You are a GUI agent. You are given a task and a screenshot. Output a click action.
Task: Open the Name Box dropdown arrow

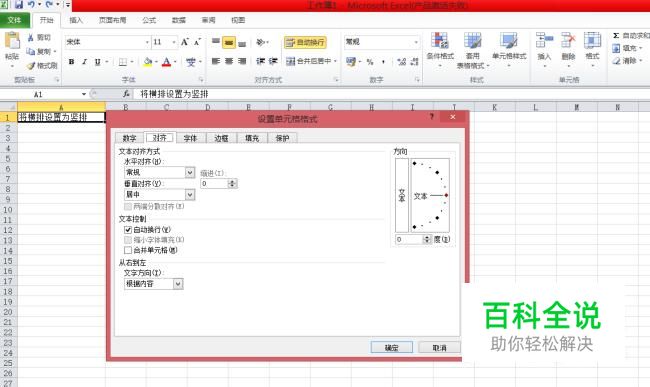84,94
